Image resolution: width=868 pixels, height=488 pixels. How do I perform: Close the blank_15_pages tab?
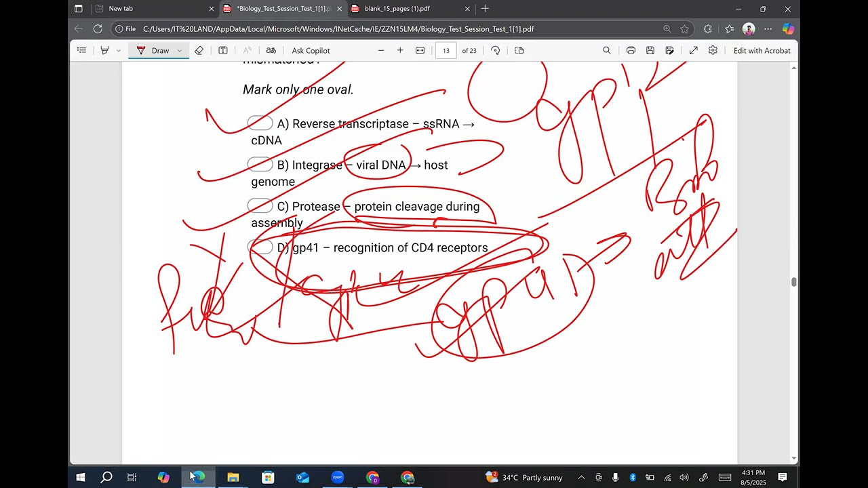tap(467, 9)
